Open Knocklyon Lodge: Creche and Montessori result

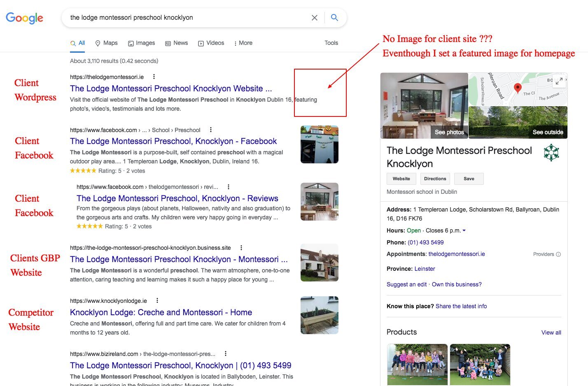tap(161, 312)
